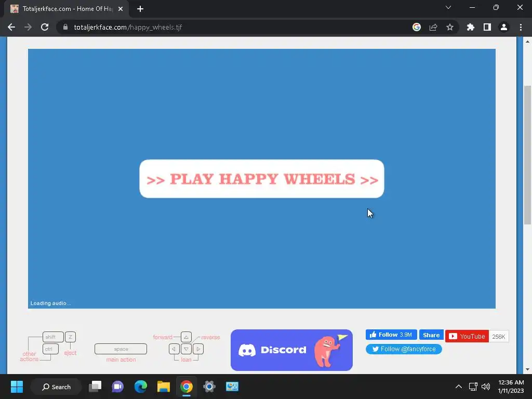Launch Microsoft Edge from the taskbar
Image resolution: width=532 pixels, height=399 pixels.
[140, 387]
